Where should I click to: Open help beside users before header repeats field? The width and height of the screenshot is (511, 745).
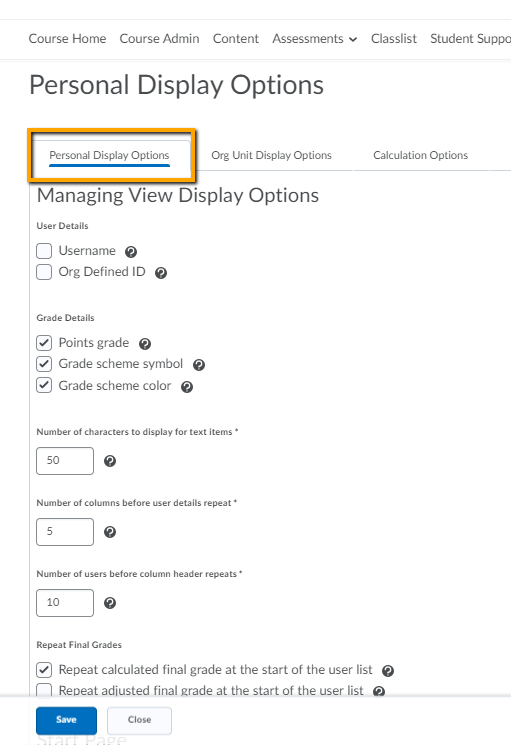(110, 603)
